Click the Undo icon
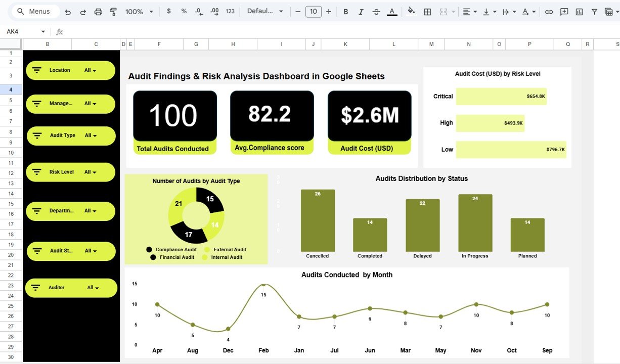This screenshot has width=620, height=364. pos(68,11)
